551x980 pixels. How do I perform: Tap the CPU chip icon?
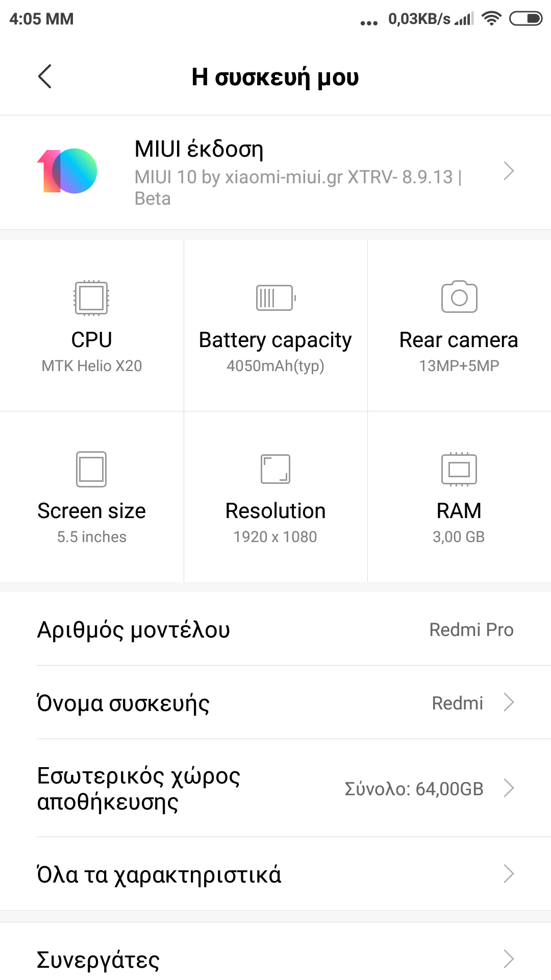(x=91, y=298)
